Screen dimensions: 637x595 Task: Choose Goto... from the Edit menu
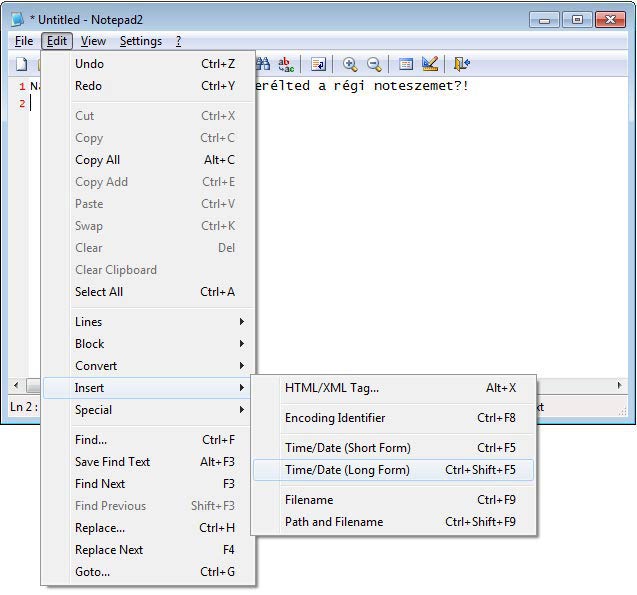pos(149,572)
